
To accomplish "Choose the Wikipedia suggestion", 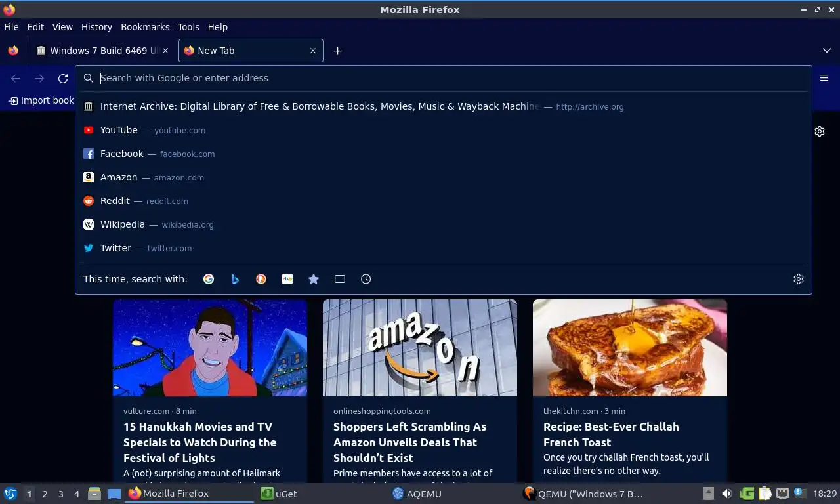I will pyautogui.click(x=443, y=224).
